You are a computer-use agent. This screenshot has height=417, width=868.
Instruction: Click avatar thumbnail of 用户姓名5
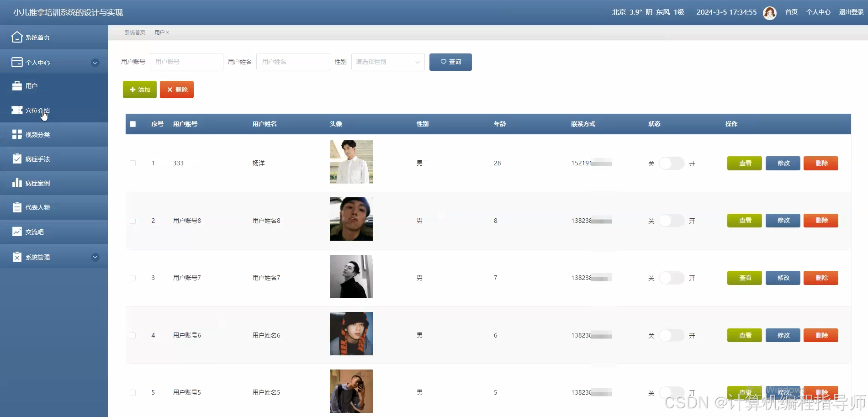pyautogui.click(x=351, y=391)
